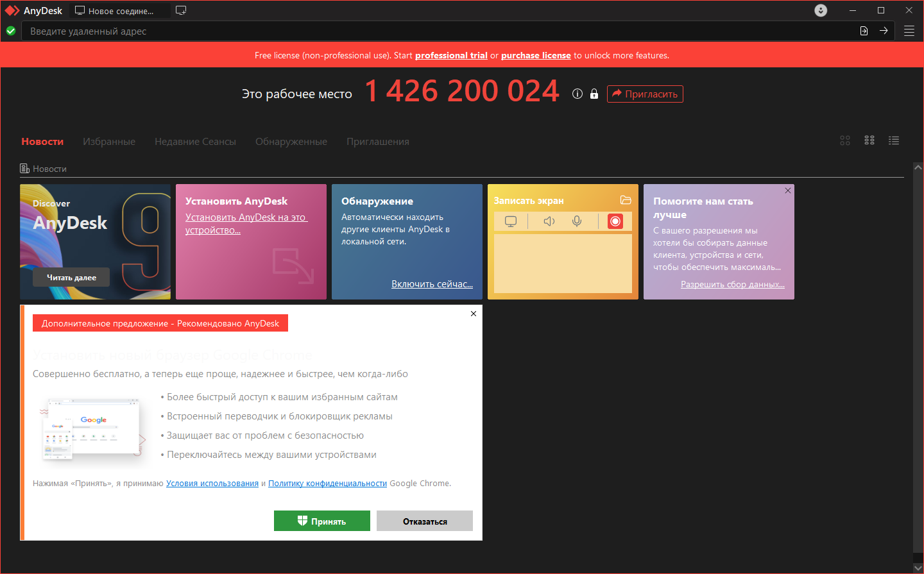Select the "Новое соедине..." session tab
Image resolution: width=924 pixels, height=574 pixels.
(120, 10)
